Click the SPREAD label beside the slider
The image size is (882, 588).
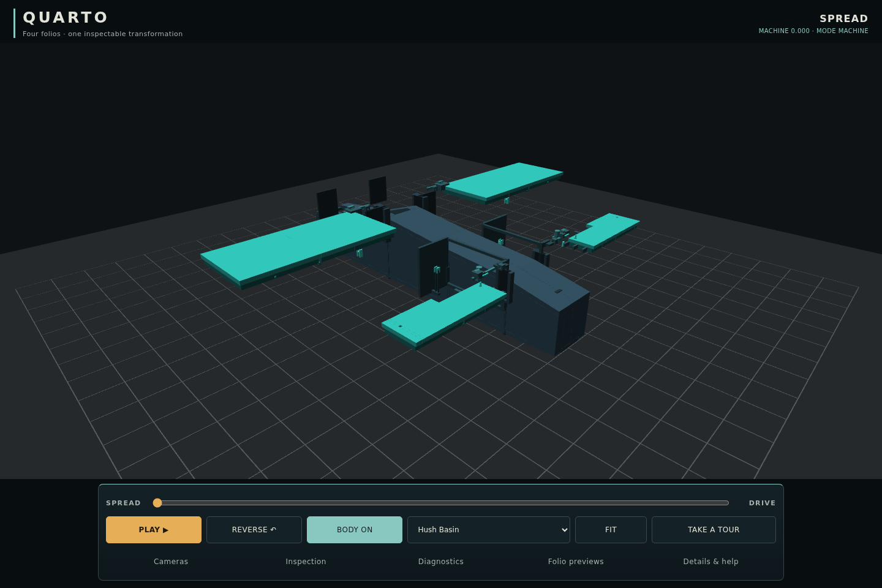[123, 503]
